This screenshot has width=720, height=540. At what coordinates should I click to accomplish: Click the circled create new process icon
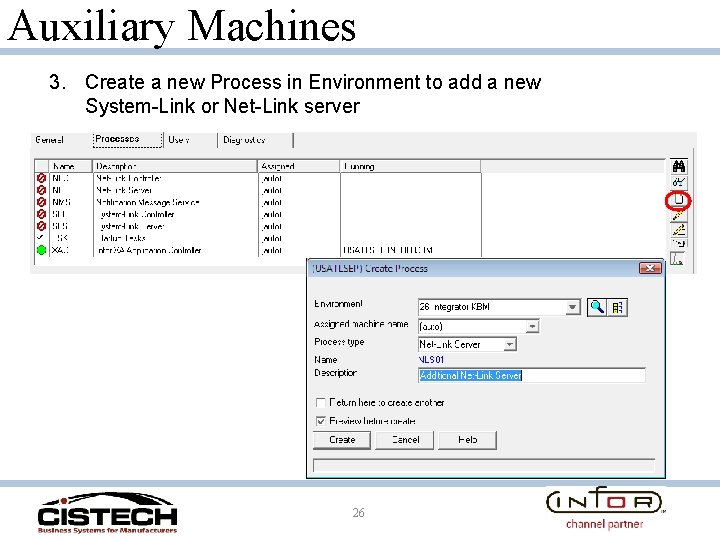click(x=679, y=200)
